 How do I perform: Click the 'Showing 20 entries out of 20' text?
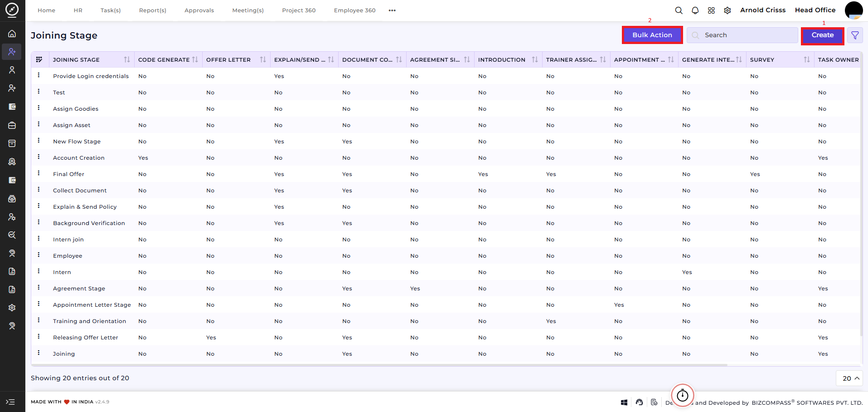click(x=80, y=378)
